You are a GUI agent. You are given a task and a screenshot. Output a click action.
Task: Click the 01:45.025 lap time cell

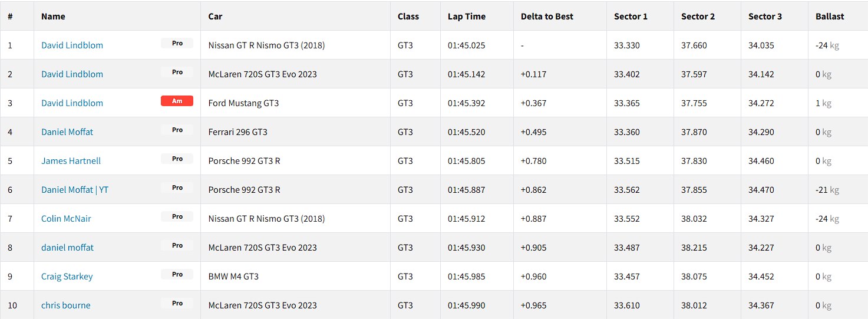pos(466,45)
